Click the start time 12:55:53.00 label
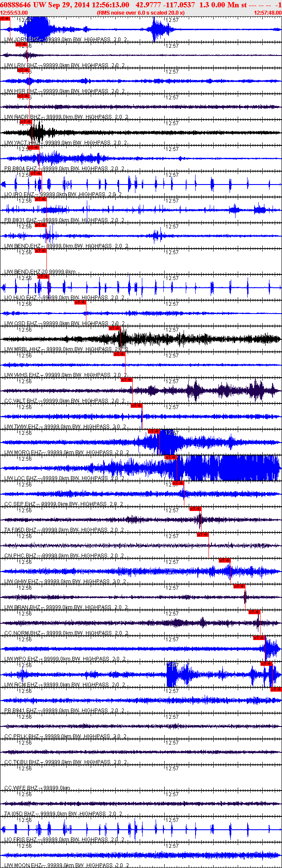282x868 pixels. pos(14,13)
